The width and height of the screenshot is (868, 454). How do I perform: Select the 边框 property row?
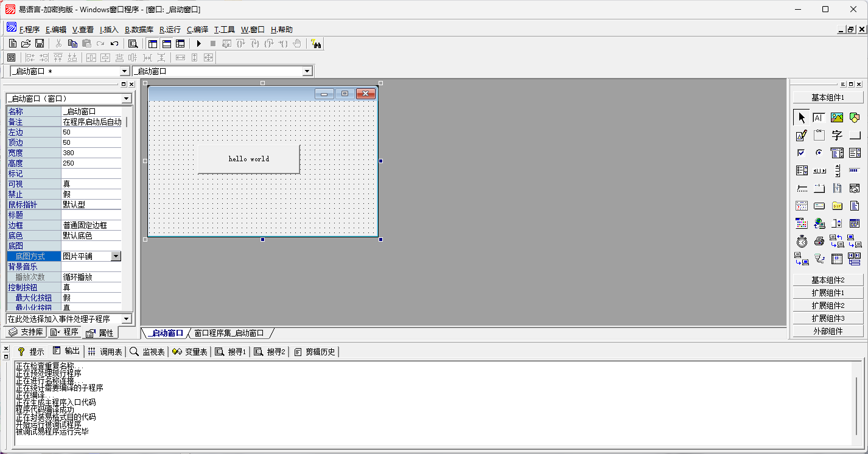[64, 225]
